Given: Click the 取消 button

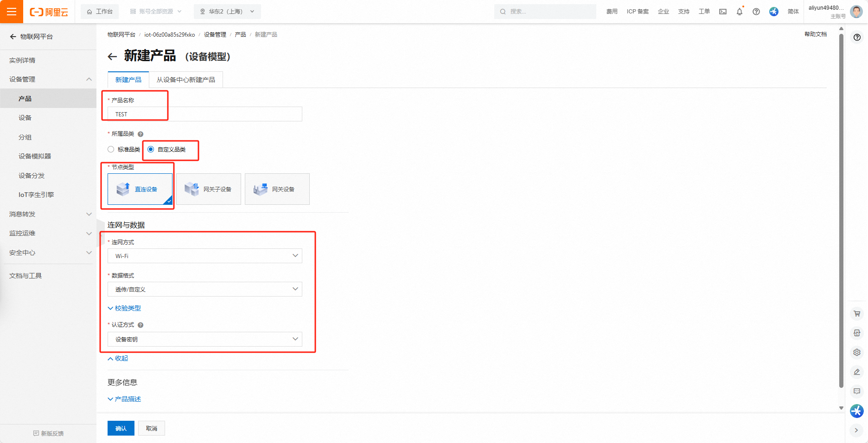Looking at the screenshot, I should 152,428.
